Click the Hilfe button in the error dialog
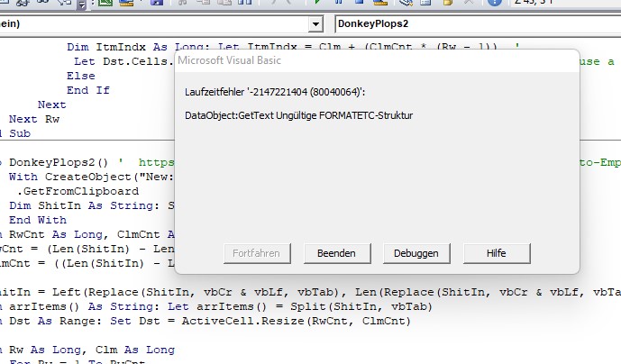 pos(497,253)
